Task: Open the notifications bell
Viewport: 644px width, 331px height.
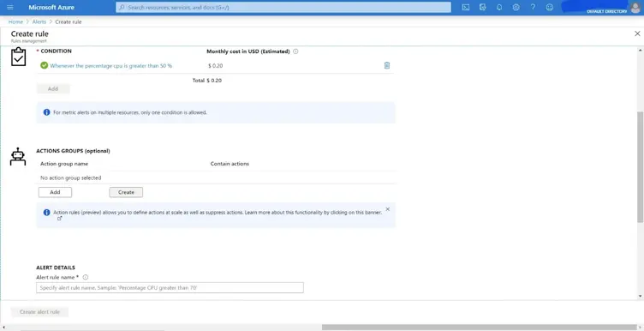Action: point(499,8)
